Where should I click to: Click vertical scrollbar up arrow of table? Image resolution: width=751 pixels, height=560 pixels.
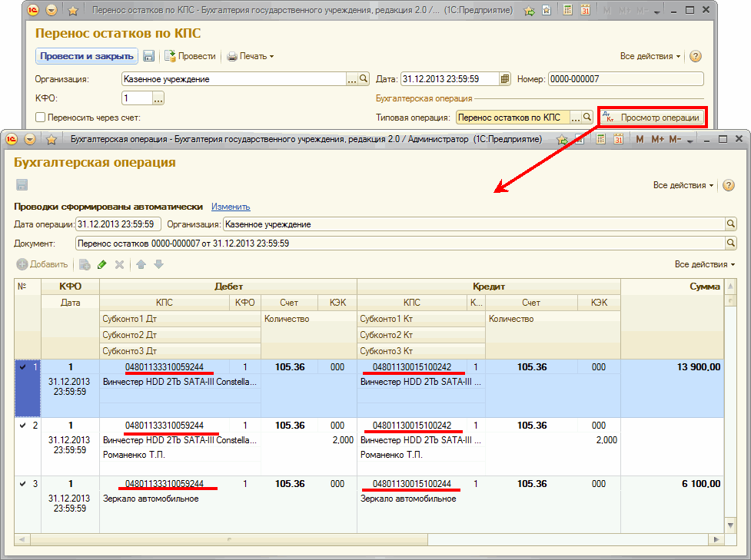click(730, 287)
